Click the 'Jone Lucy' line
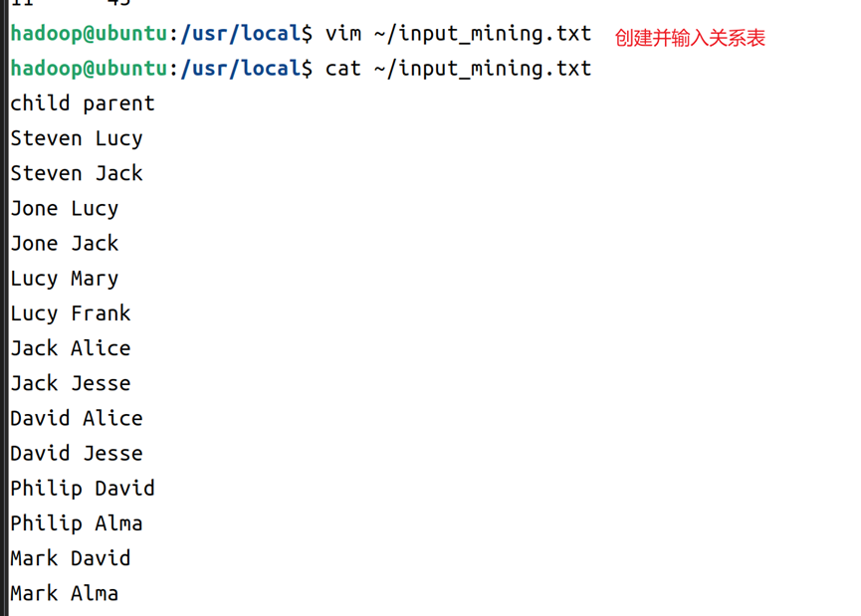The image size is (861, 616). pos(65,209)
